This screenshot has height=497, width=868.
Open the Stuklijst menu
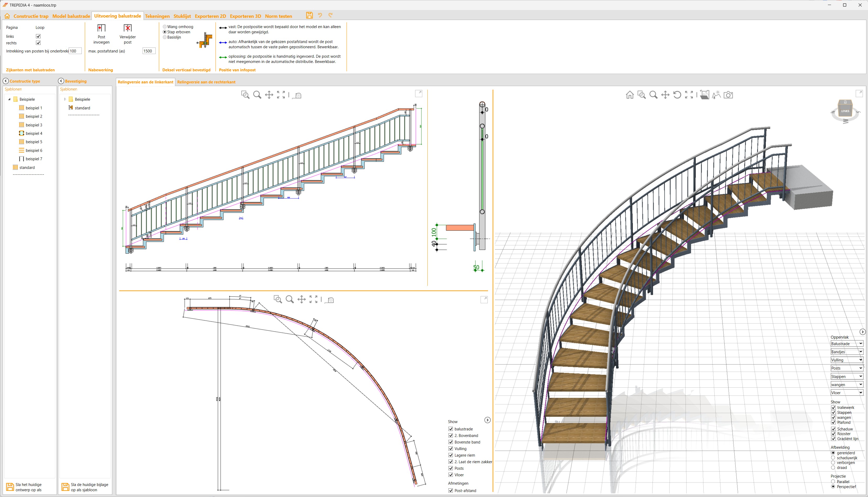point(182,16)
